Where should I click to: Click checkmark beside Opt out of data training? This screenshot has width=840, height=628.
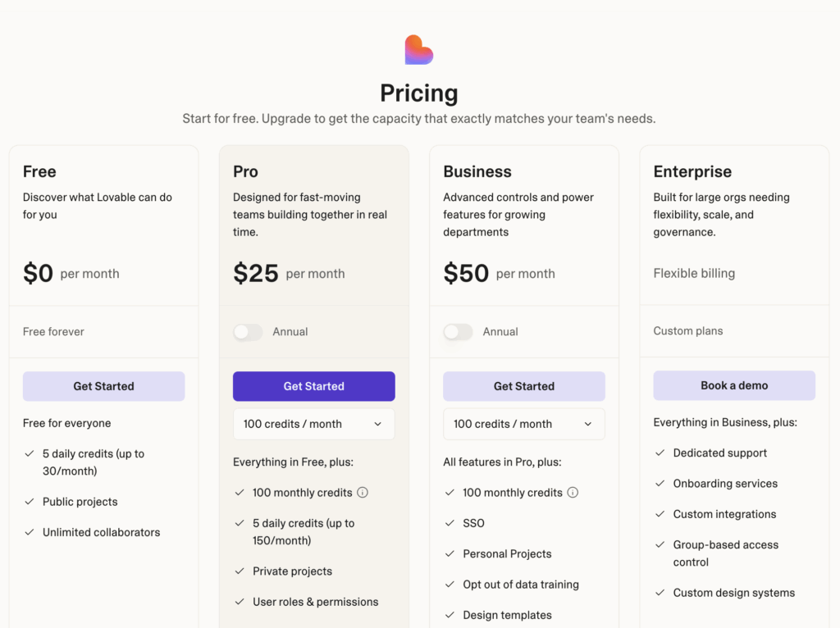[x=450, y=585]
